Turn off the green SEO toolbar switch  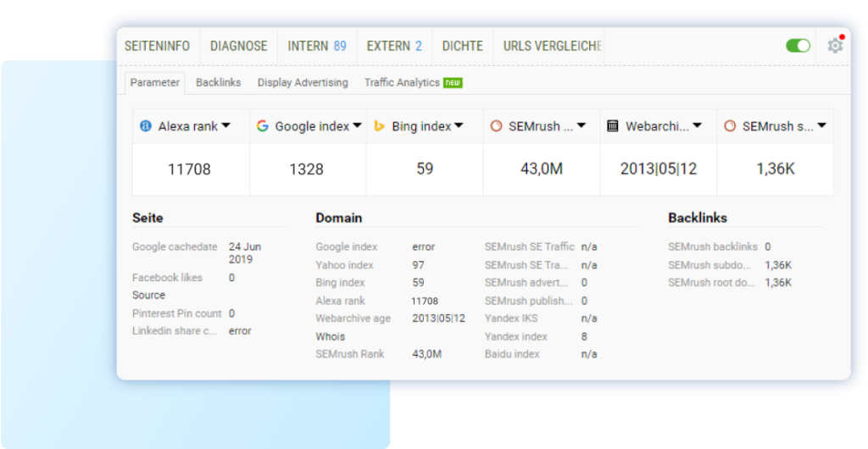tap(798, 46)
